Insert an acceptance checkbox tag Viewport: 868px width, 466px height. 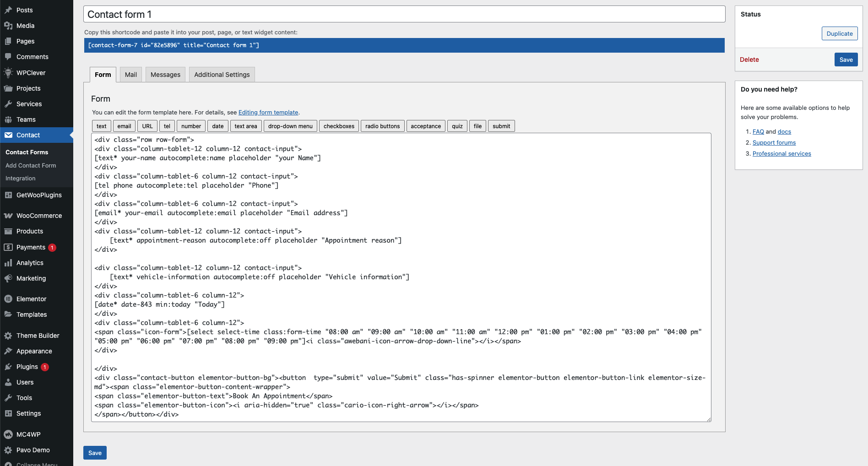coord(425,126)
